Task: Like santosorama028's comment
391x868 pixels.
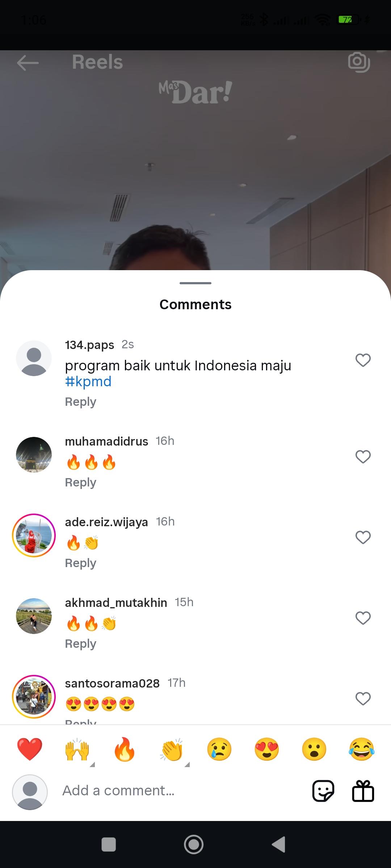Action: [x=363, y=699]
